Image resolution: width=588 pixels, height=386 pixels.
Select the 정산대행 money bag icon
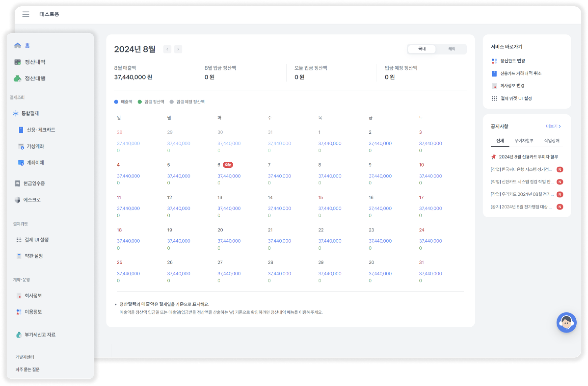(17, 78)
